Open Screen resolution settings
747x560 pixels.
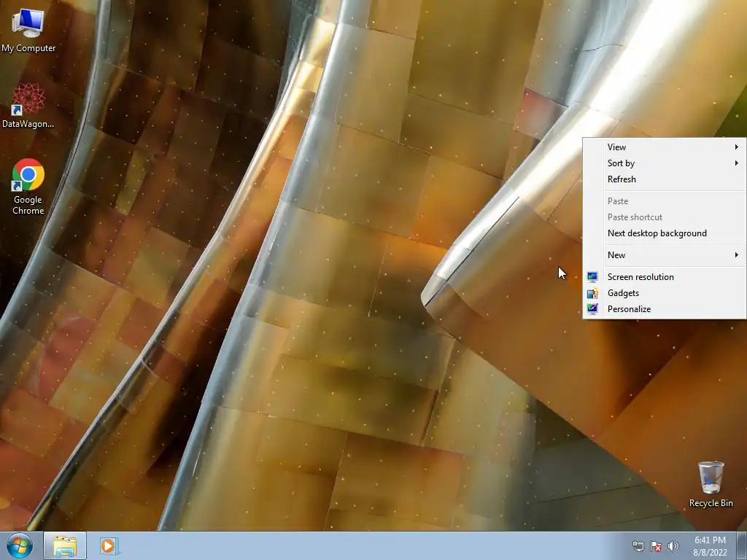coord(665,277)
